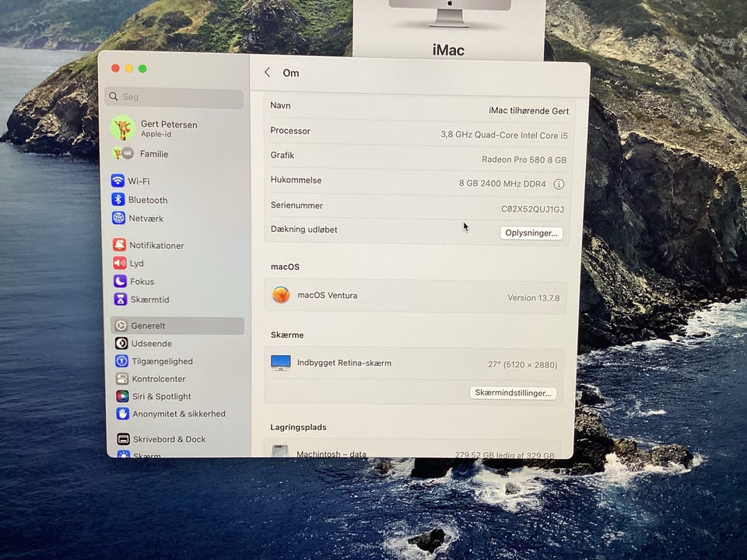Click graphics value Radeon Pro 580 8 GB

[524, 159]
